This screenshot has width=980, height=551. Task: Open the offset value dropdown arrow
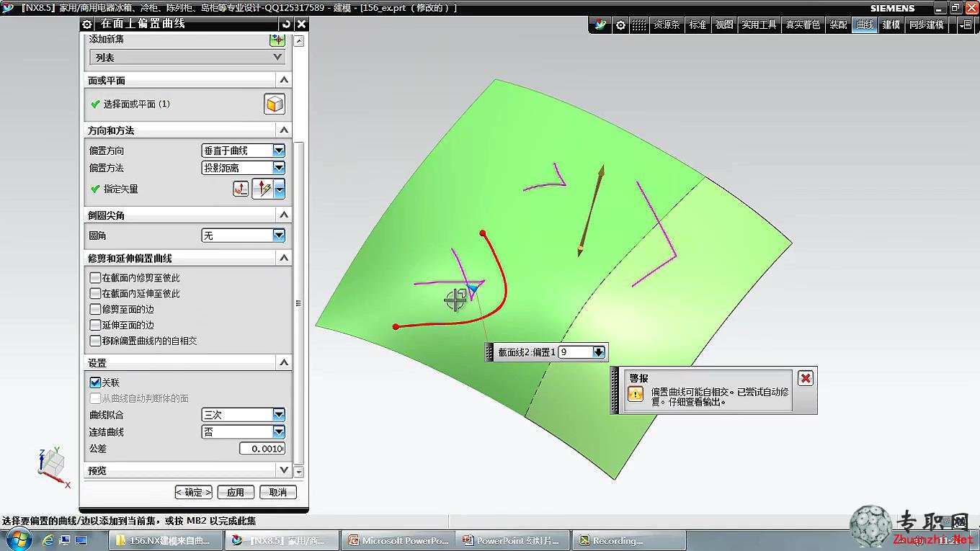click(x=598, y=352)
